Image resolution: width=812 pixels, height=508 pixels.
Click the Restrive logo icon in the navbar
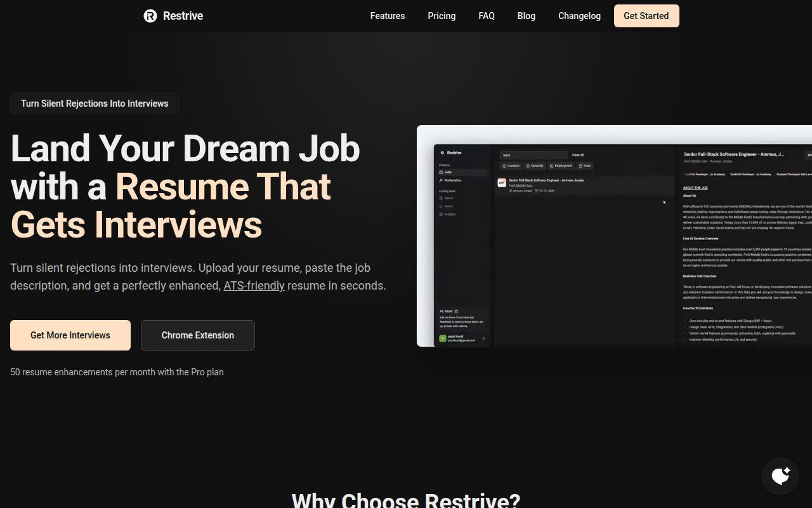(150, 16)
